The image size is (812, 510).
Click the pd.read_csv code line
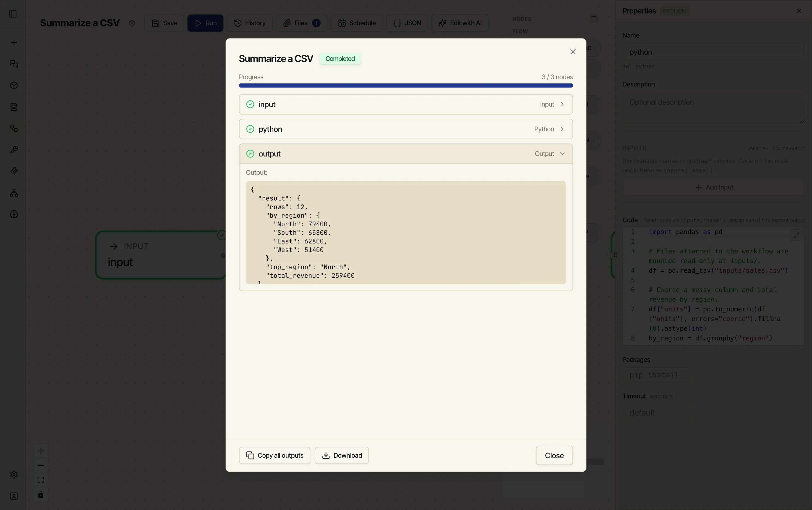(718, 270)
